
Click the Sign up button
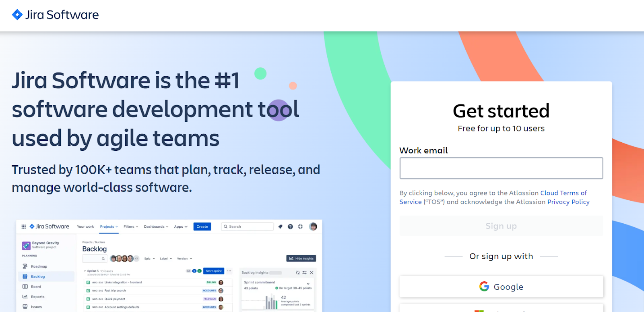tap(501, 226)
